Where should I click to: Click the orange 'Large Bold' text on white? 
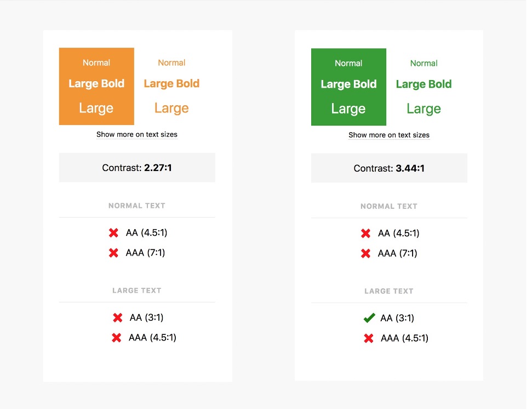point(171,84)
